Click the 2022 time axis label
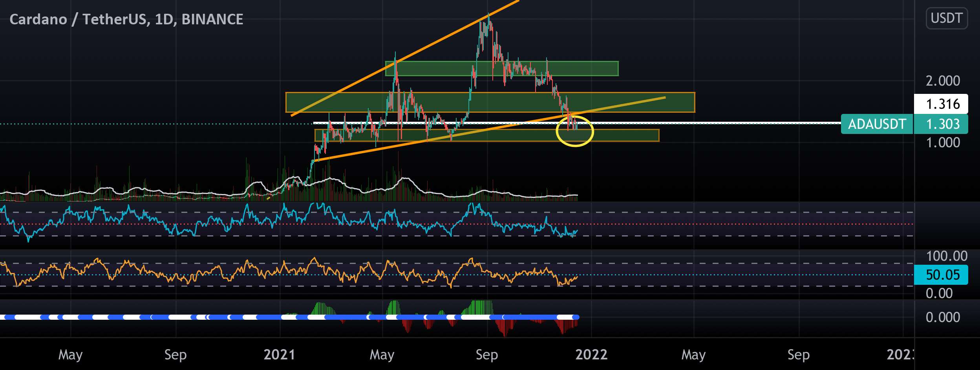The width and height of the screenshot is (980, 370). [x=591, y=355]
